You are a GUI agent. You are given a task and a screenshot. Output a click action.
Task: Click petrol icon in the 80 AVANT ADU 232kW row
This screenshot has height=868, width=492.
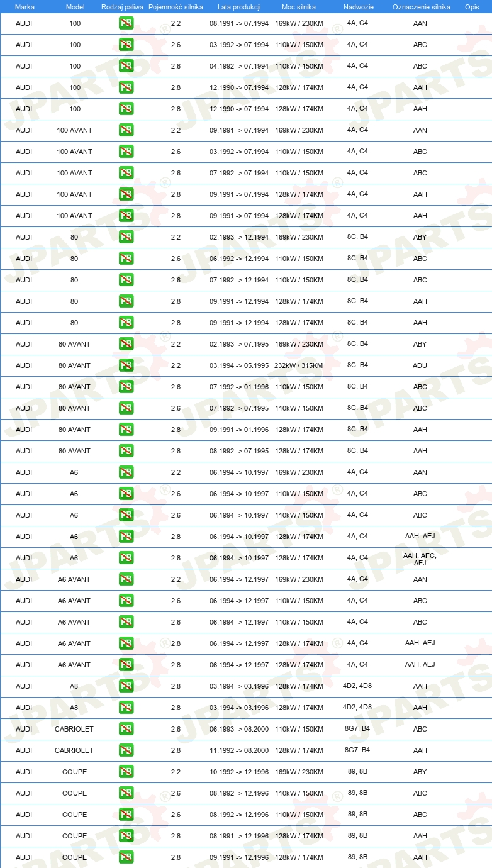(126, 366)
